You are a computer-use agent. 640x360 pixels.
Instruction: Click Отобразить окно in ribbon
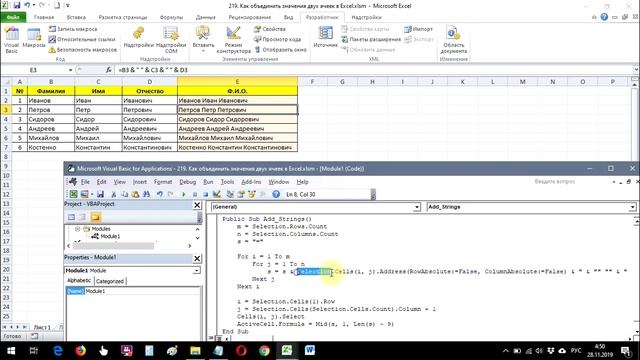coord(280,49)
